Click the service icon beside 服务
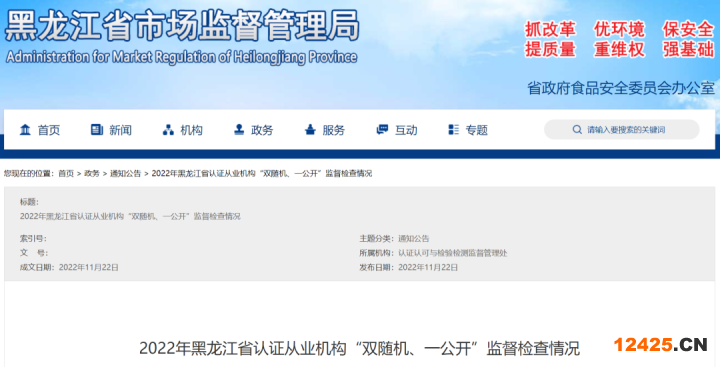Screen dimensions: 720x367 [310, 130]
